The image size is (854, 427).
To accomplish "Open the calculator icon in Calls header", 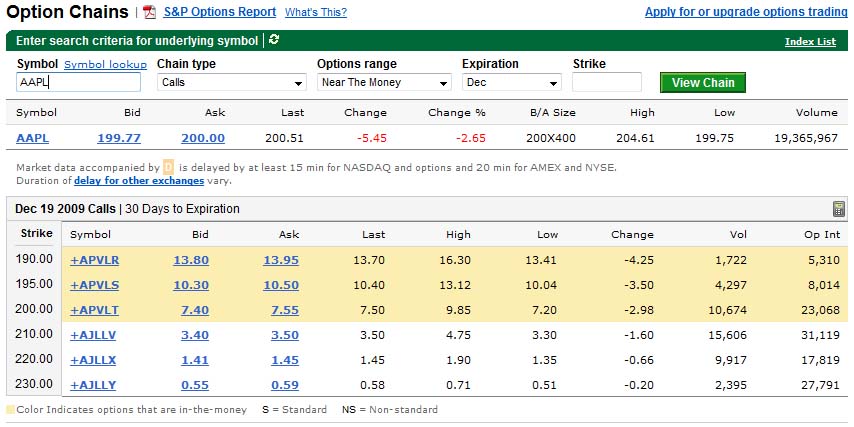I will coord(839,209).
